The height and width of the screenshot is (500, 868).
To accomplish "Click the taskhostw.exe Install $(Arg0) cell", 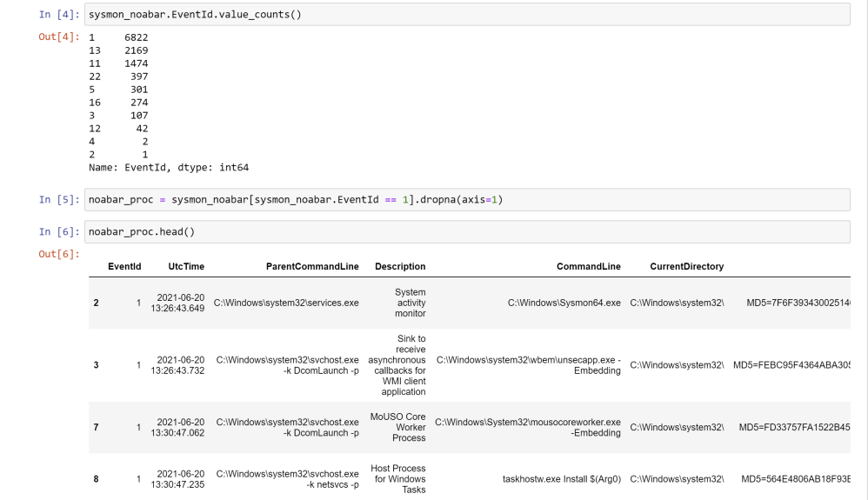I will 562,477.
